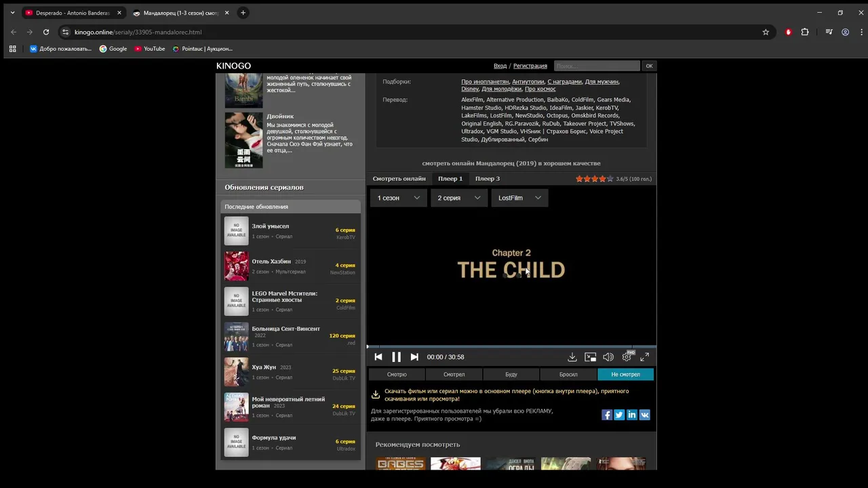Click the Вход login link

500,66
